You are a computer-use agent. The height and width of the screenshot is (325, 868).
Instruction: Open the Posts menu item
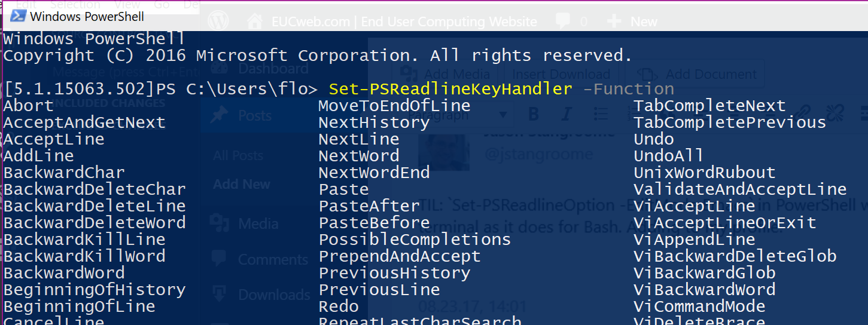pos(255,115)
